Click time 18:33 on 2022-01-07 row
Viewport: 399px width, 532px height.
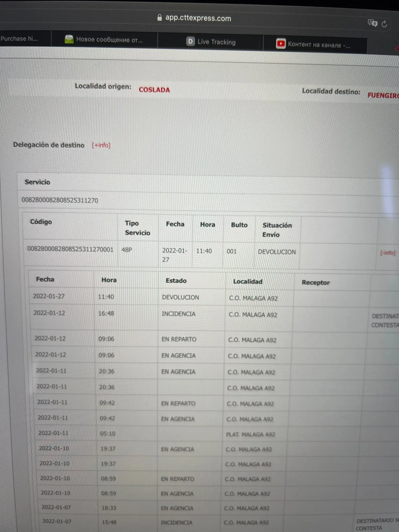click(x=109, y=508)
